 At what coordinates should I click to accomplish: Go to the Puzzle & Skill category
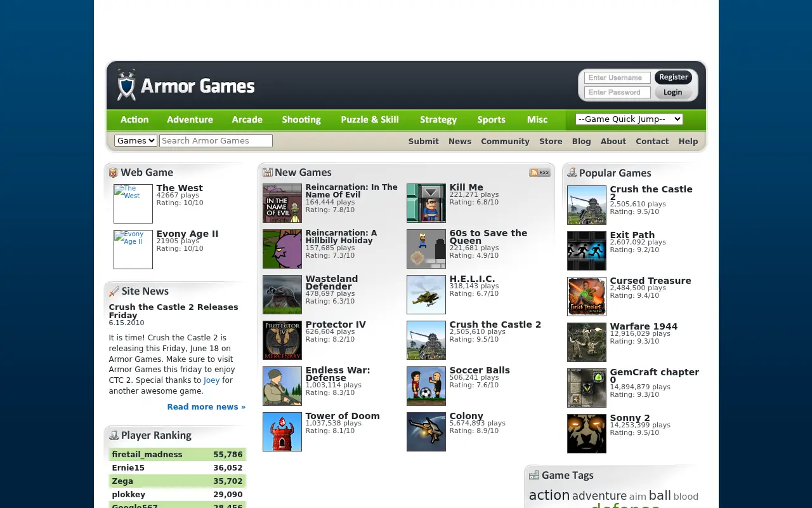point(370,119)
